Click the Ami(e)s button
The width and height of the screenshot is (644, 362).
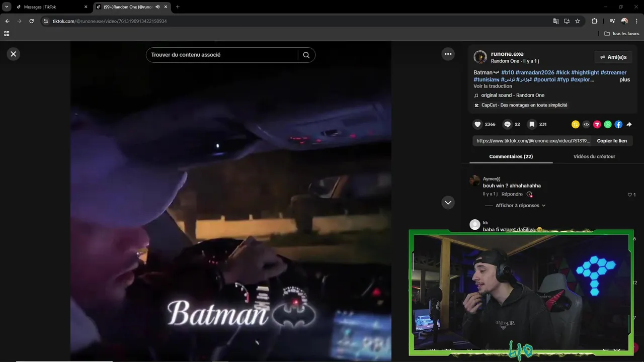tap(613, 57)
